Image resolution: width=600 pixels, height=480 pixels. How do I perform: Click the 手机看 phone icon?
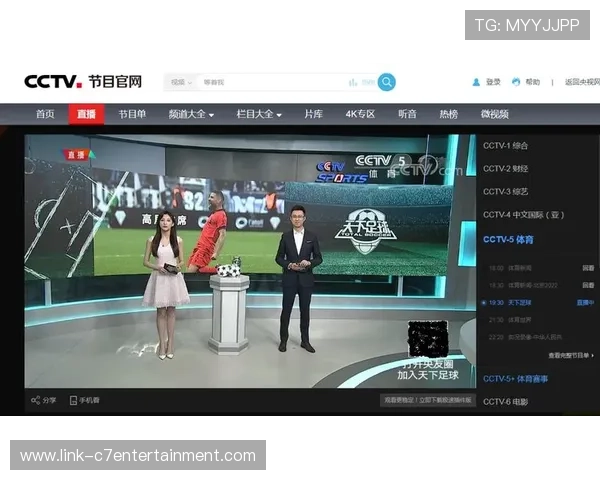click(x=73, y=400)
